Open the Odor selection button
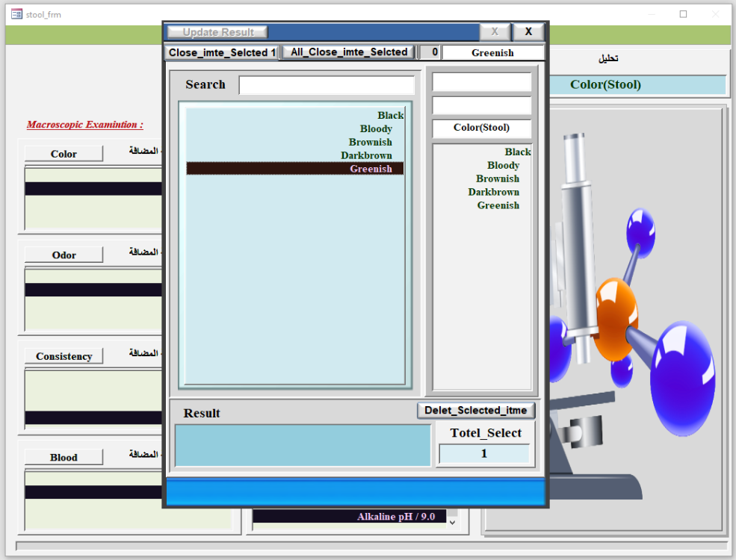The image size is (736, 560). click(64, 255)
